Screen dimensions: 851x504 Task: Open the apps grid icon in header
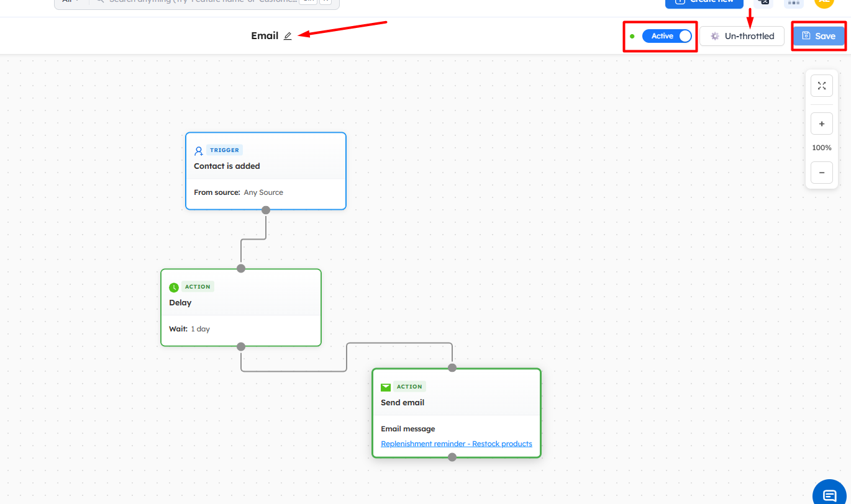[793, 2]
